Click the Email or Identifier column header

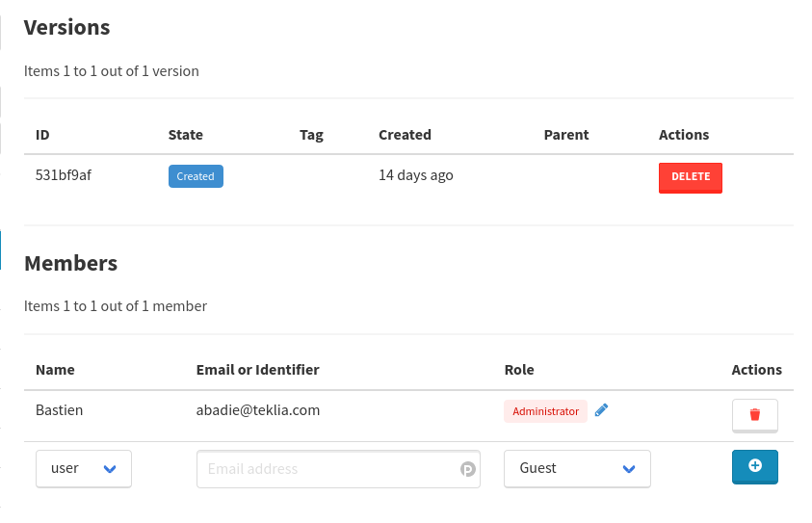pos(257,370)
